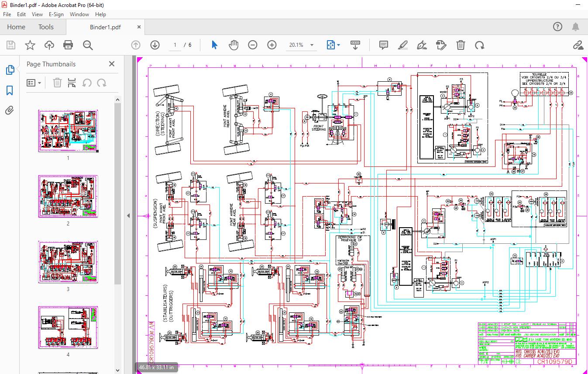The image size is (588, 374).
Task: Click the page size 46.81 x 33.11 in
Action: point(156,367)
